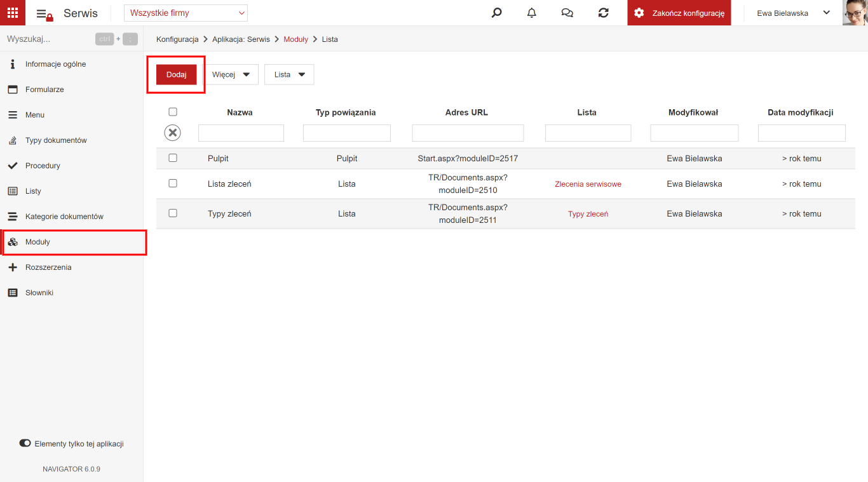
Task: Expand the Lista view dropdown button
Action: pos(289,74)
